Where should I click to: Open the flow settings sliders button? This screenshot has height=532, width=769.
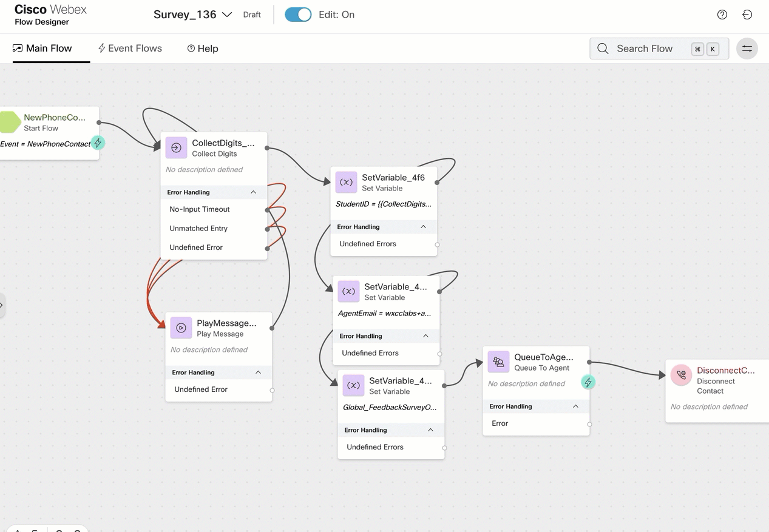(747, 49)
